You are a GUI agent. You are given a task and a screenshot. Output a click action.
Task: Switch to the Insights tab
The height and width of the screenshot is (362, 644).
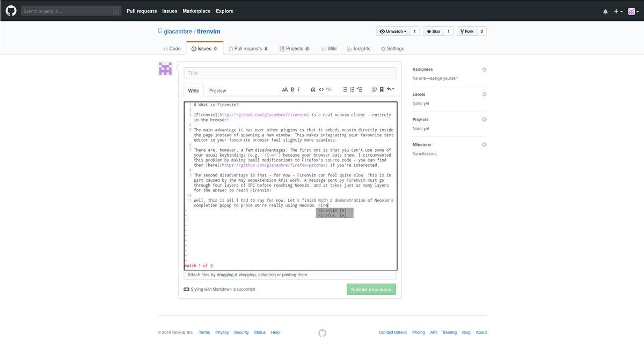pos(358,49)
